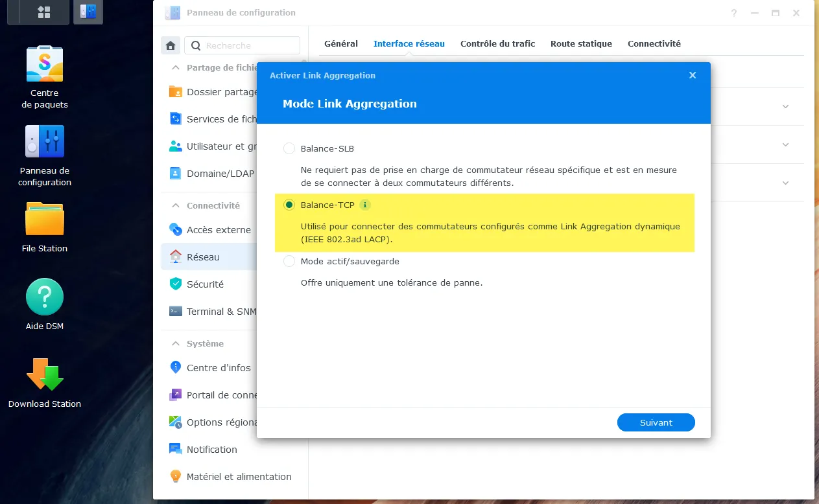Click the home icon in Control Panel
This screenshot has width=819, height=504.
[171, 45]
